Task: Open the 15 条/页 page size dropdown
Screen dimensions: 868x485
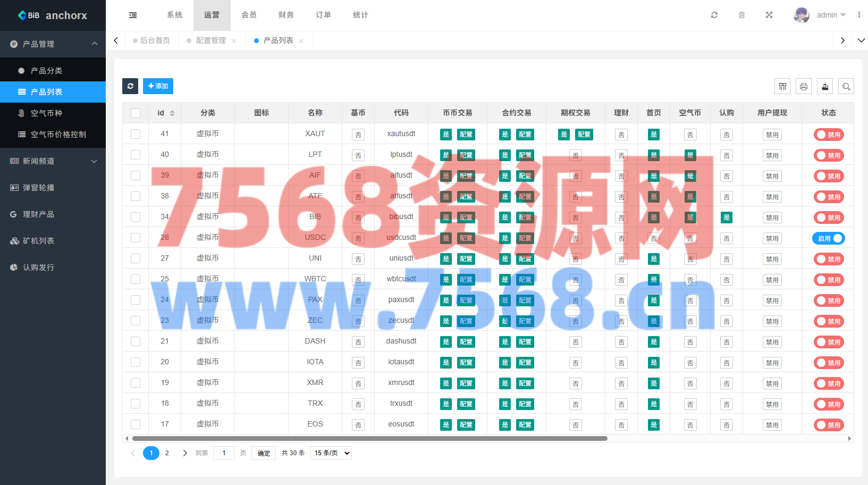Action: (x=331, y=453)
